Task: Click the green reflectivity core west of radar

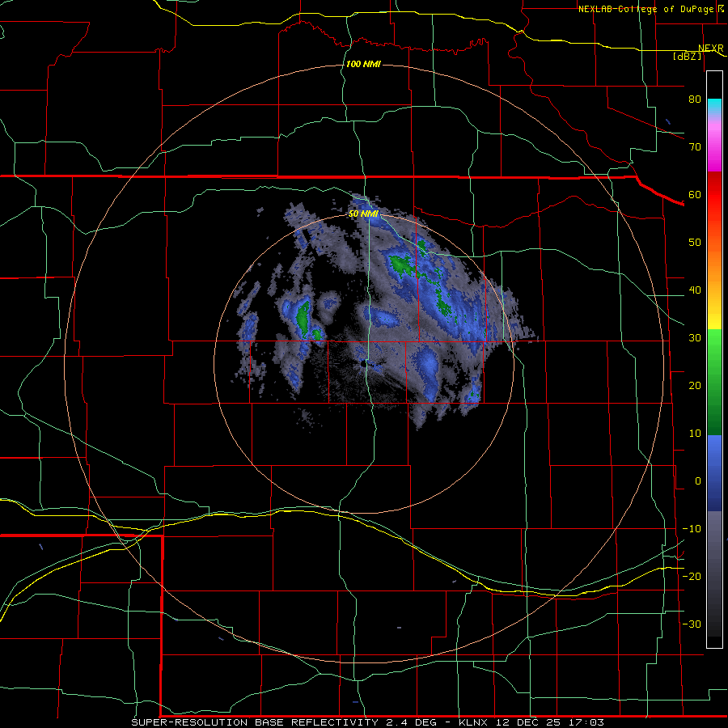Action: coord(303,319)
